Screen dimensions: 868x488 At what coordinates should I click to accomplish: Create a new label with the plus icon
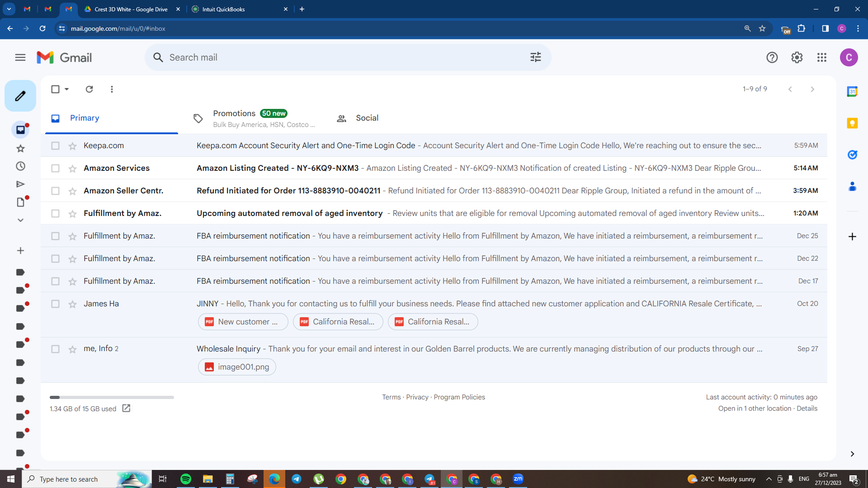[x=20, y=251]
